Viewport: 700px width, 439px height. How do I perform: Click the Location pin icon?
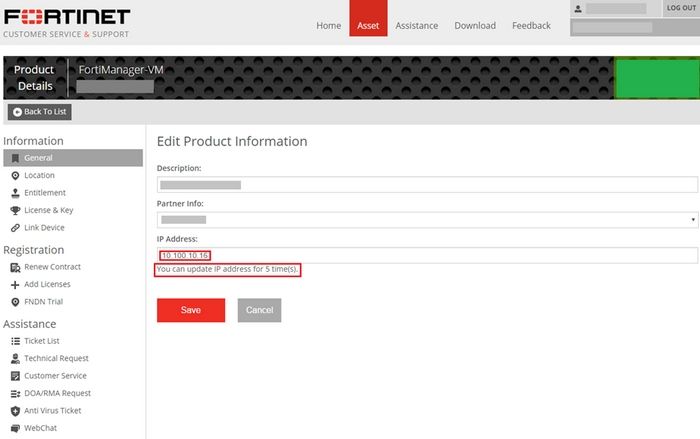(15, 176)
